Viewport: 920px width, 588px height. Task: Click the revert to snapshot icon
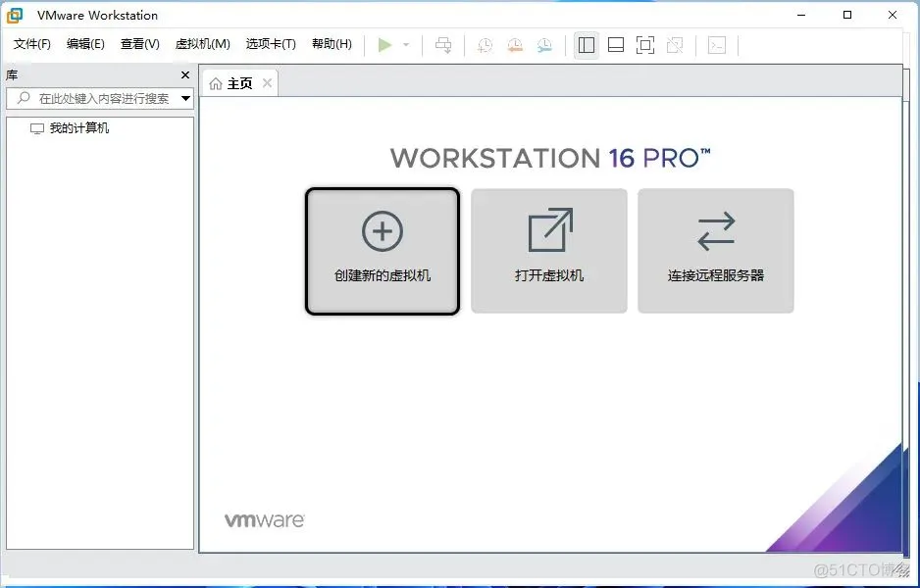(x=515, y=45)
